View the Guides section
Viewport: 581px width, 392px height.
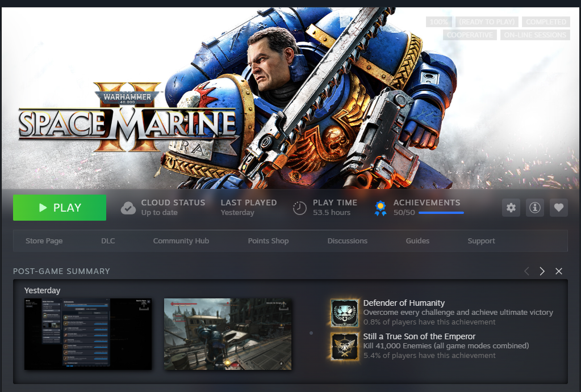click(x=417, y=241)
